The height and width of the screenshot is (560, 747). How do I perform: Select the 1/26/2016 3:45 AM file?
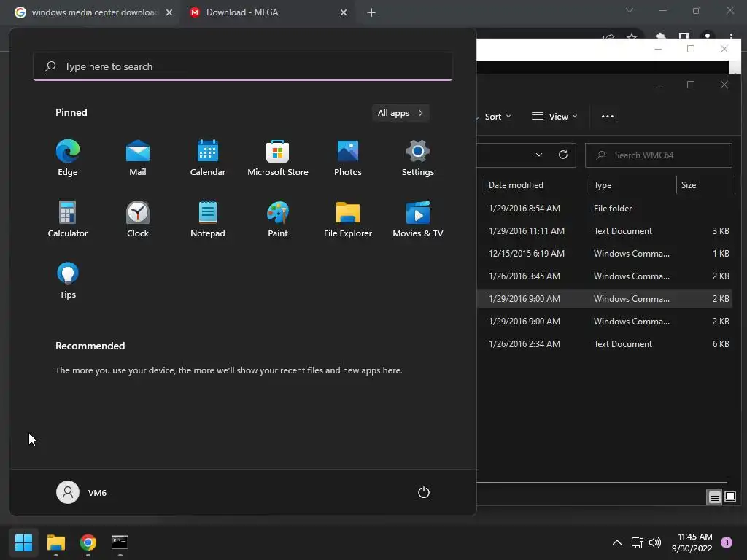pos(604,276)
